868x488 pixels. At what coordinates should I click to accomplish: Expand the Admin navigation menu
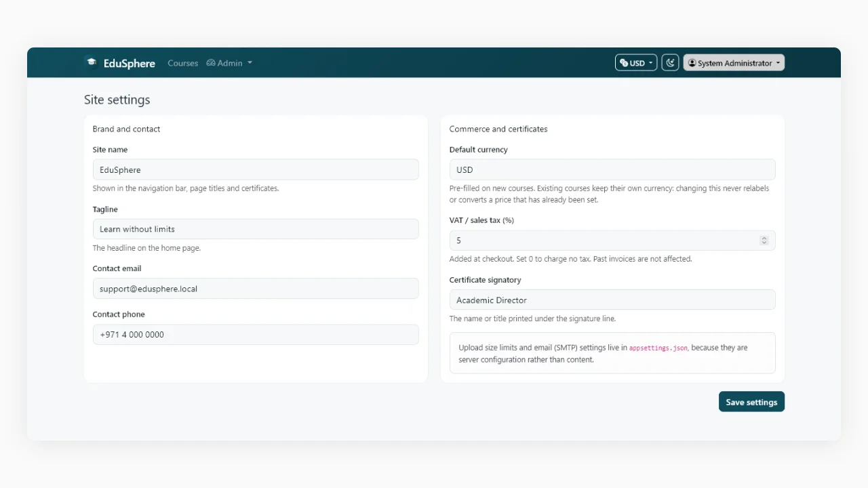[229, 63]
